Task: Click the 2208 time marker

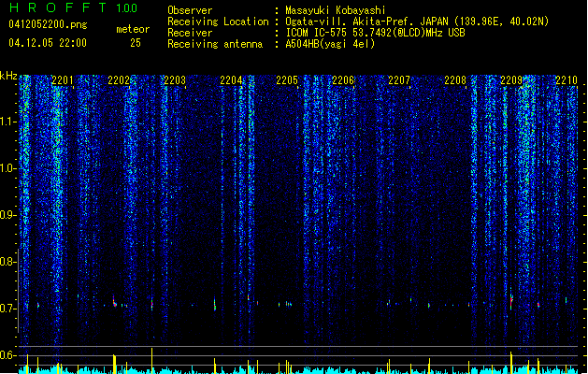Action: click(x=455, y=80)
